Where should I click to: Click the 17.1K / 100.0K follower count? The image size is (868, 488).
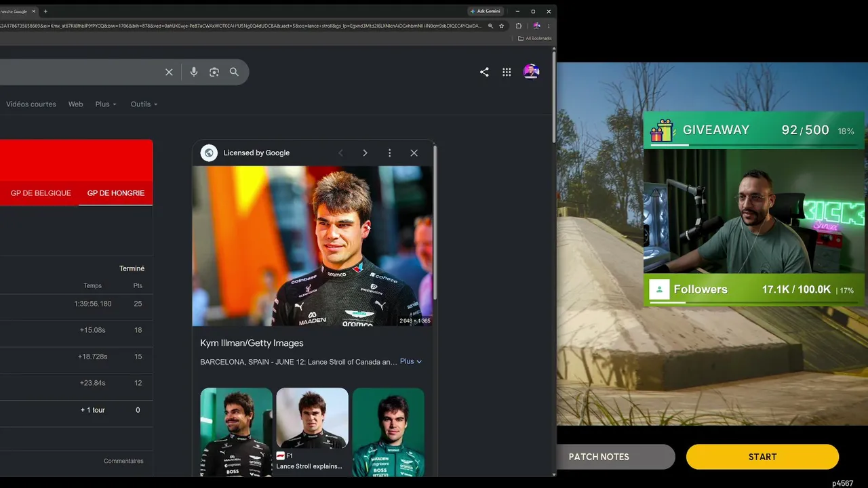pos(796,289)
